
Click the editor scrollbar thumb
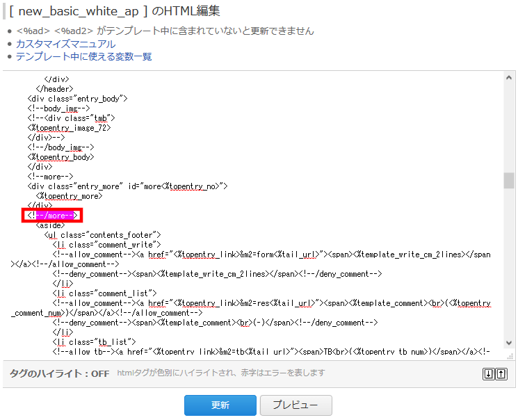(509, 180)
